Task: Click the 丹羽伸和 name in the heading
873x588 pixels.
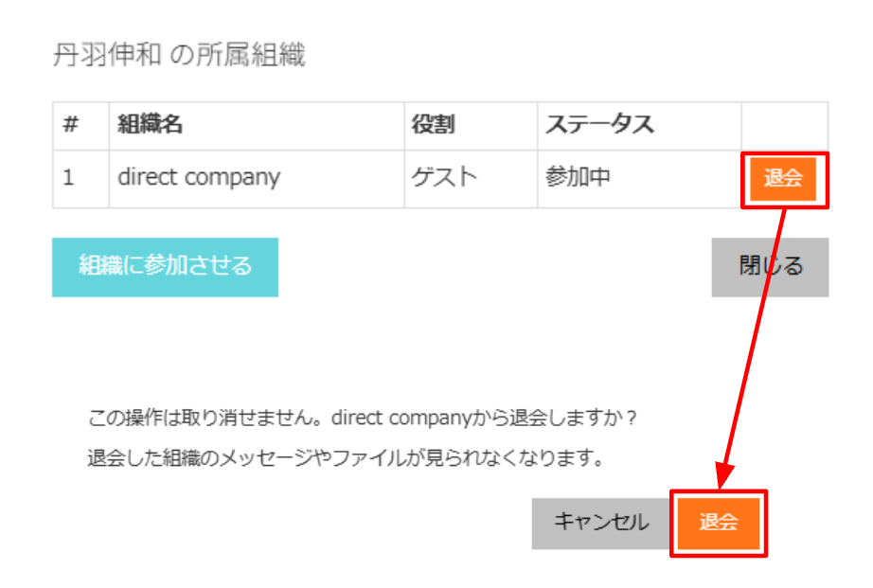Action: [107, 55]
